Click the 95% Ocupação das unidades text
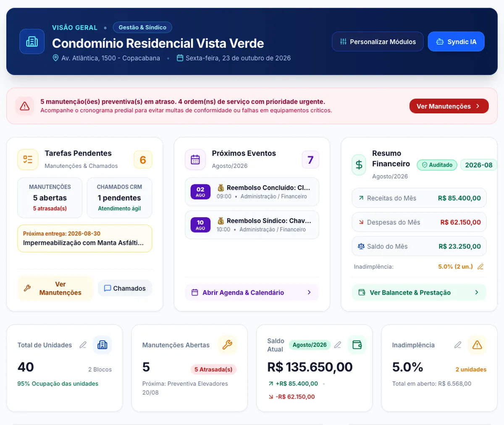The width and height of the screenshot is (504, 425). coord(58,383)
